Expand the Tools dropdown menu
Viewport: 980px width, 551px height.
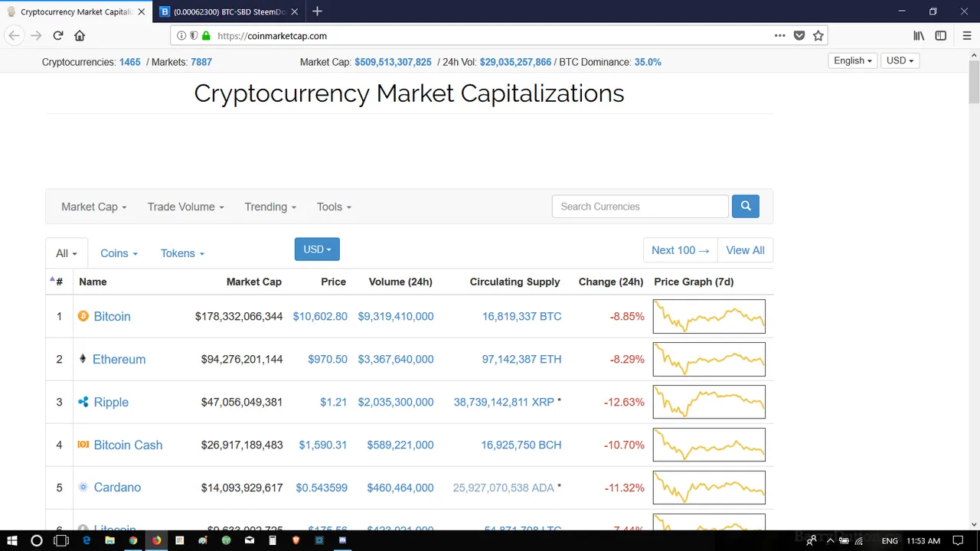[x=334, y=207]
